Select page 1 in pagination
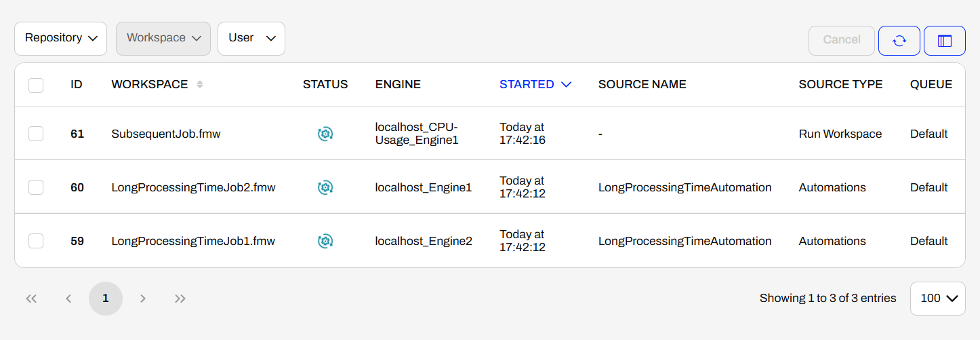Screen dimensions: 980x340 pos(106,299)
